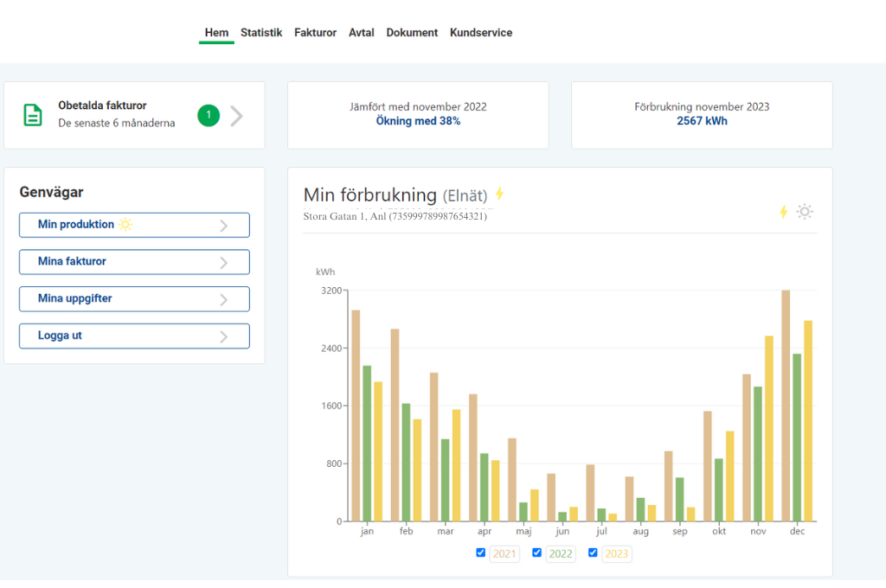
Task: Click the Avtal navigation link
Action: (361, 33)
